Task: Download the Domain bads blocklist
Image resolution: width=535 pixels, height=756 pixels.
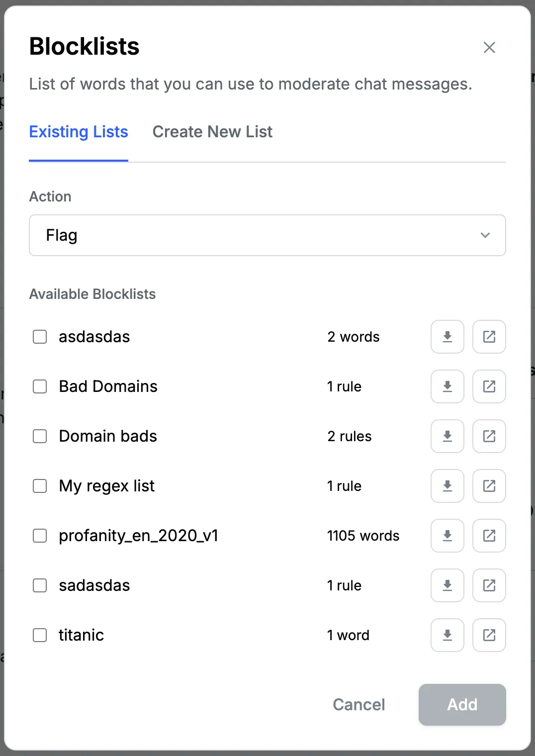Action: (x=447, y=436)
